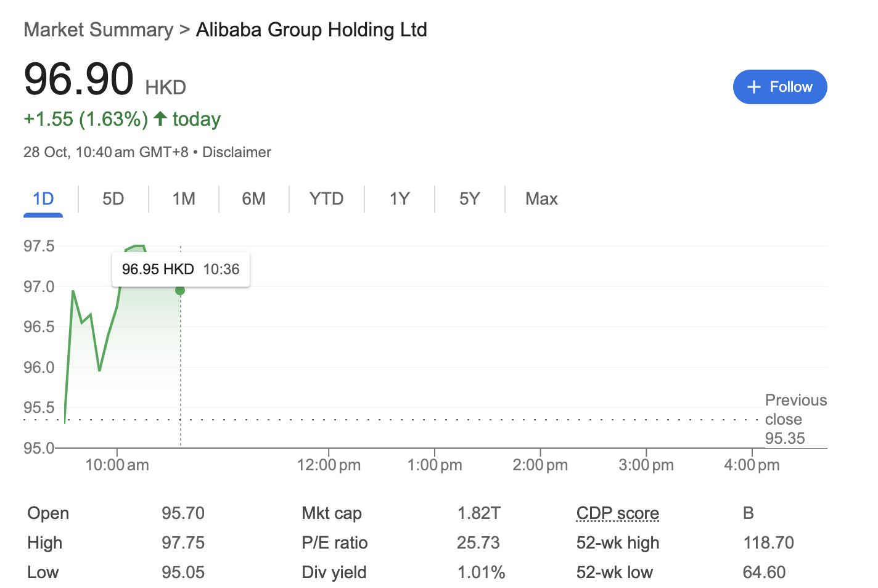878x588 pixels.
Task: Select the YTD tab
Action: click(x=327, y=198)
